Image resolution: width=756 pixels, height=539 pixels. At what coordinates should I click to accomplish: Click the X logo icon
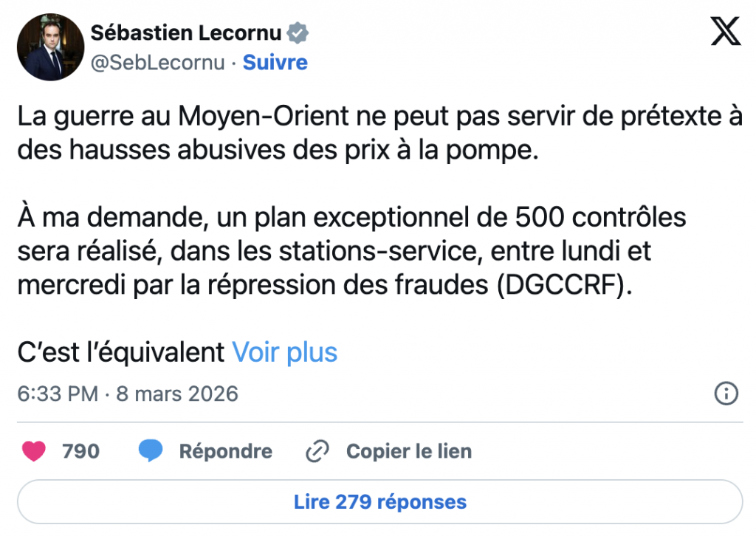725,31
